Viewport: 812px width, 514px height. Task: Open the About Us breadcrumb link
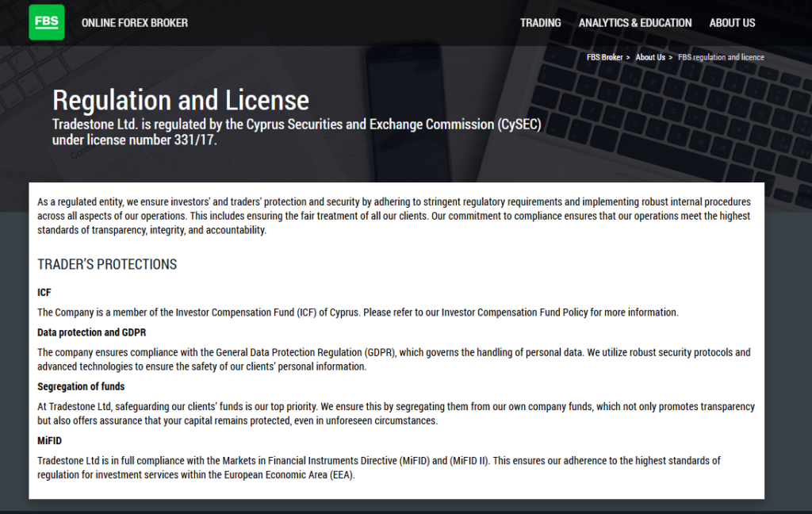650,58
